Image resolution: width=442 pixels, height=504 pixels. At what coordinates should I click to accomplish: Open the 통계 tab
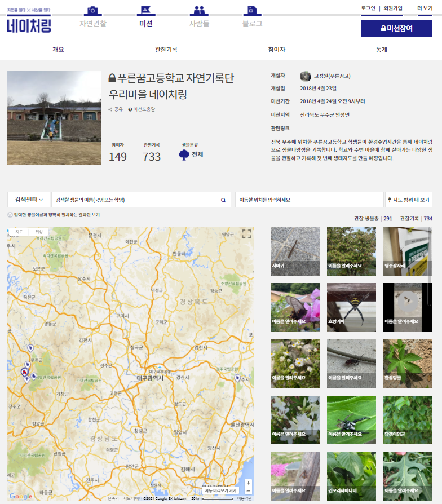tap(381, 50)
